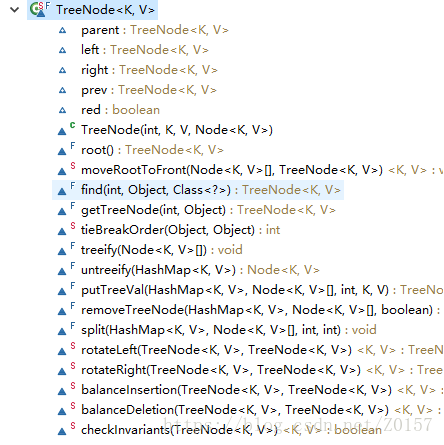444x445 pixels.
Task: Click the method icon beside split
Action: click(66, 329)
